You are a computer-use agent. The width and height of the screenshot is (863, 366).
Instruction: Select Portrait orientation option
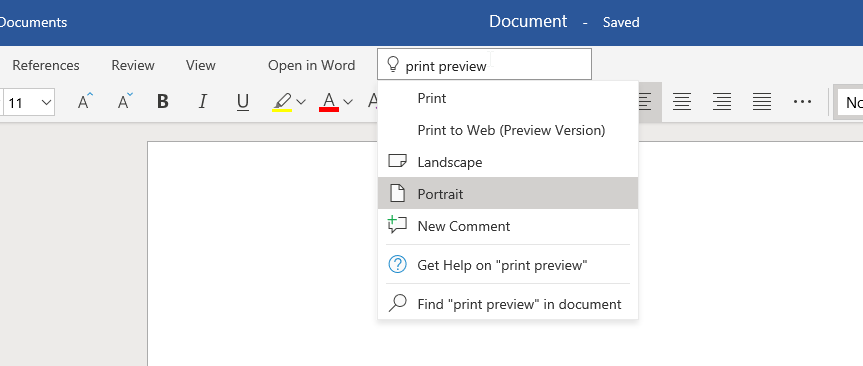click(x=508, y=194)
